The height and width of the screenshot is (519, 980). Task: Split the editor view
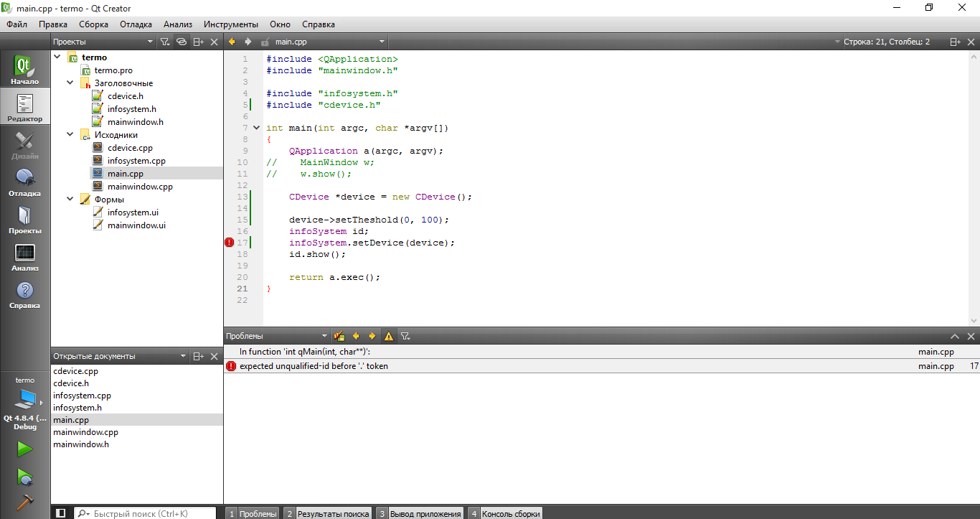(956, 42)
